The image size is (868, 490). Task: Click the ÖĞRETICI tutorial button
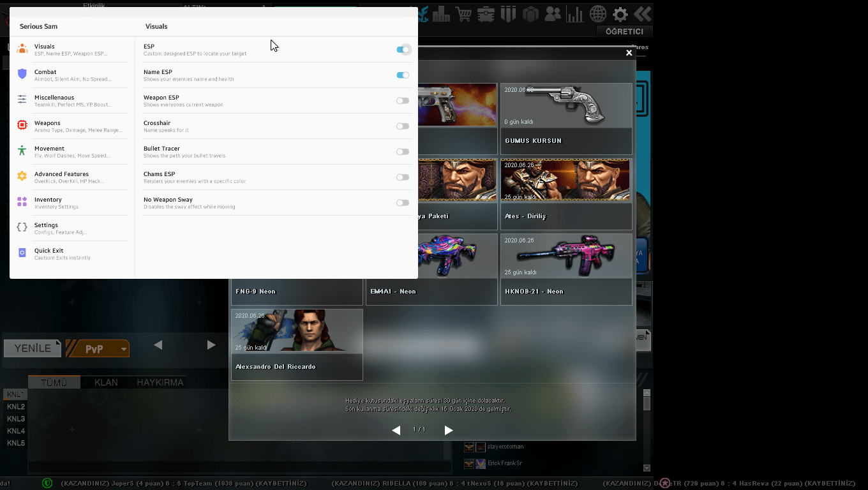click(x=624, y=31)
